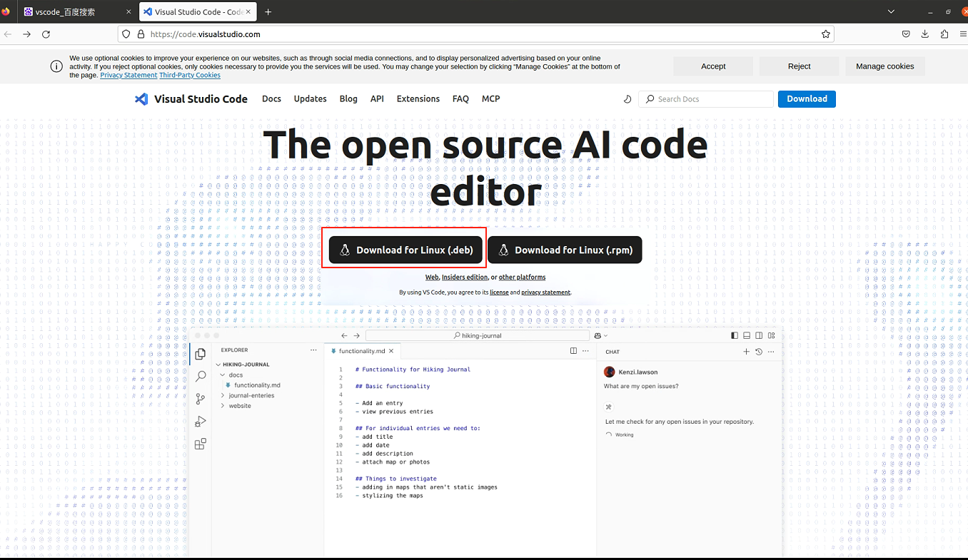
Task: Open the list all tabs chevron
Action: 891,12
